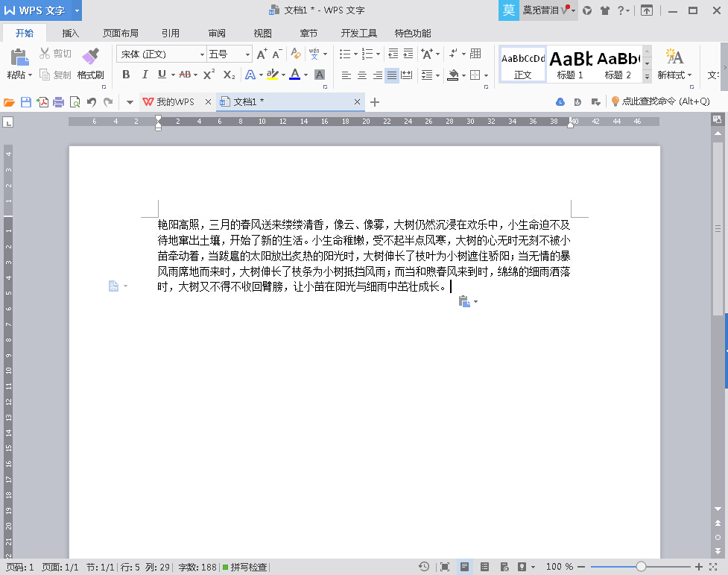This screenshot has width=728, height=575.
Task: Click the undo arrow in quick toolbar
Action: tap(92, 102)
